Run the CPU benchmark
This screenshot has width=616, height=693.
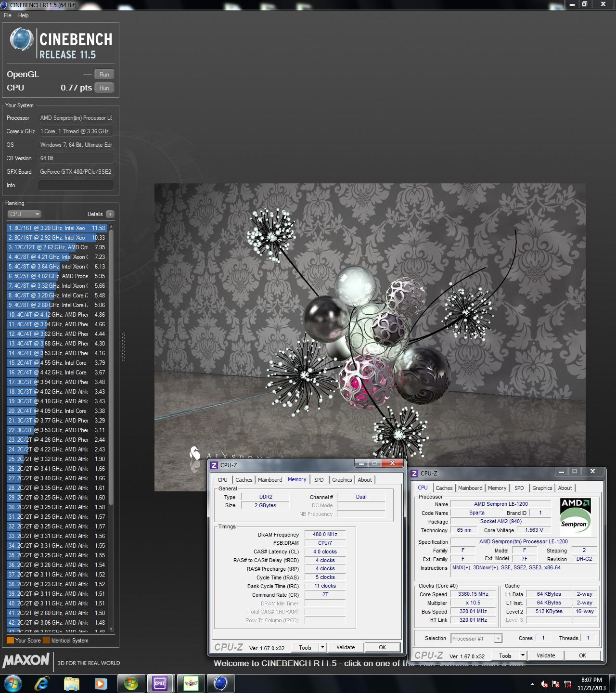click(104, 88)
